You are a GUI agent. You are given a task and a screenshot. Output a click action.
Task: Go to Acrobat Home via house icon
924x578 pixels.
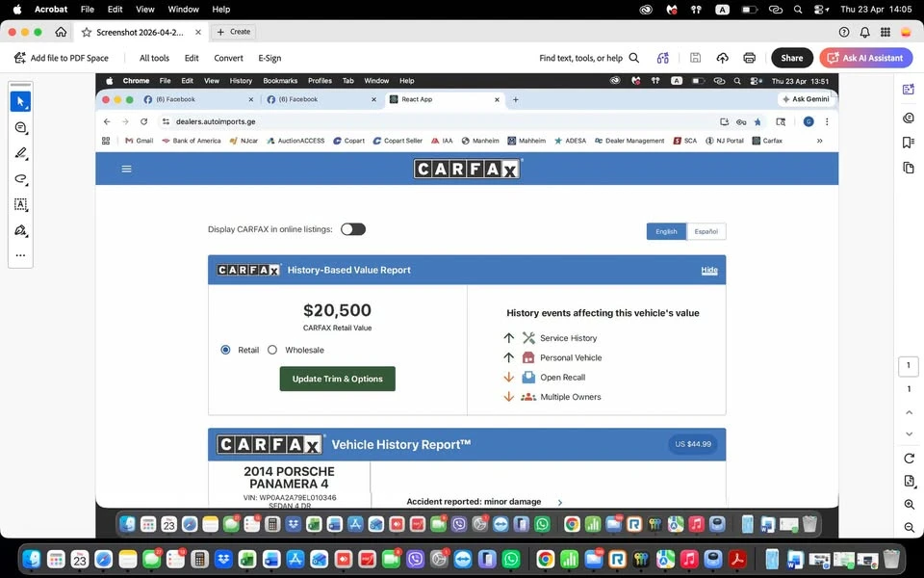(x=61, y=32)
